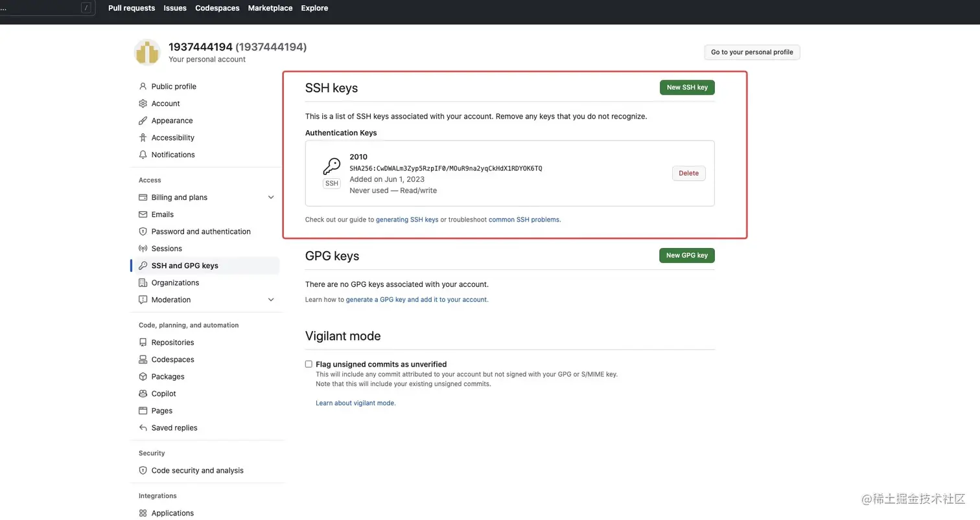Click the New GPG key button
980x520 pixels.
pos(687,256)
